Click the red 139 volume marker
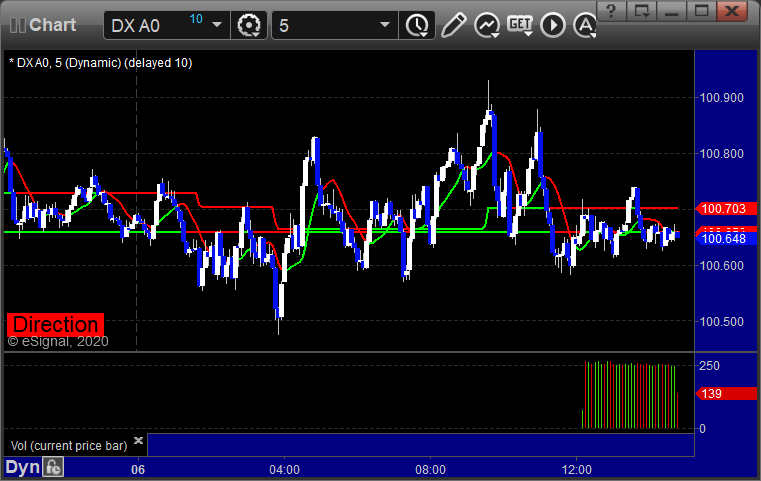 726,394
